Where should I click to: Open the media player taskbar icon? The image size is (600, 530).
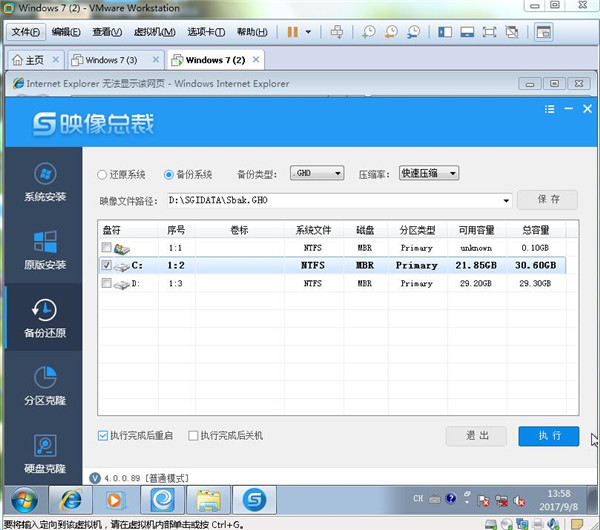click(114, 500)
